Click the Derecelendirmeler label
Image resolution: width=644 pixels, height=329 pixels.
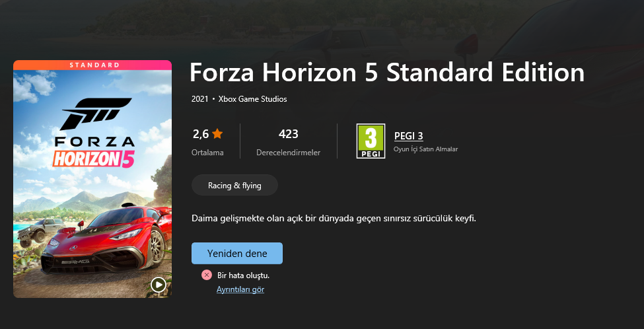pos(289,153)
